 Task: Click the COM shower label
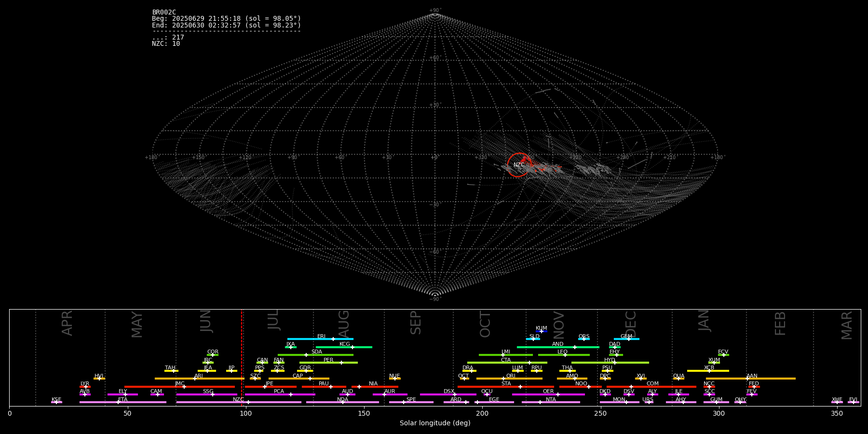652,384
